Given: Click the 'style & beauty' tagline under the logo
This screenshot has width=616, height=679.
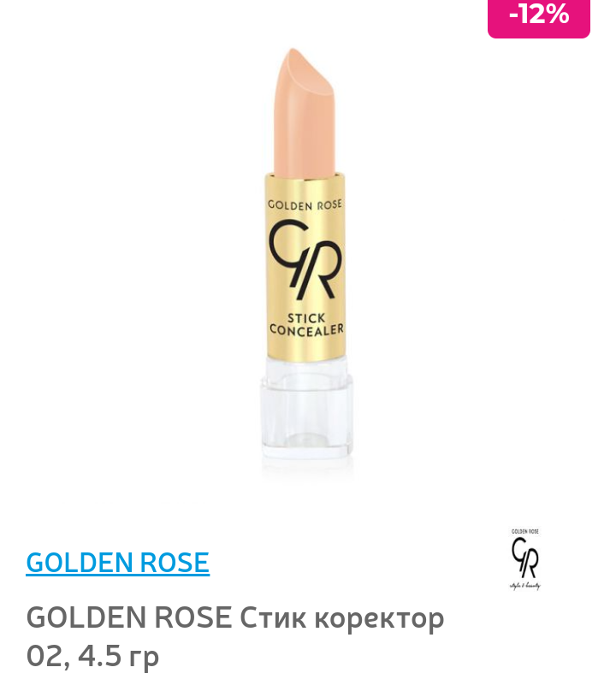Looking at the screenshot, I should click(x=525, y=587).
